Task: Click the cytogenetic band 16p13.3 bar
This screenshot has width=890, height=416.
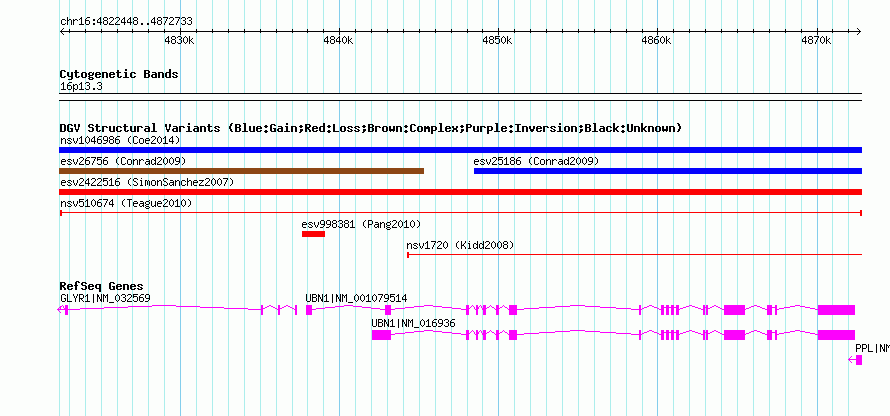Action: point(460,97)
